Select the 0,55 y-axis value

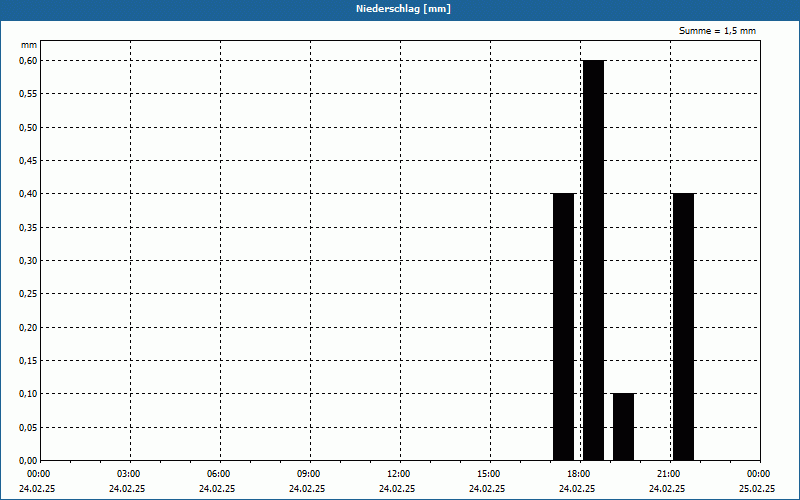(x=28, y=94)
